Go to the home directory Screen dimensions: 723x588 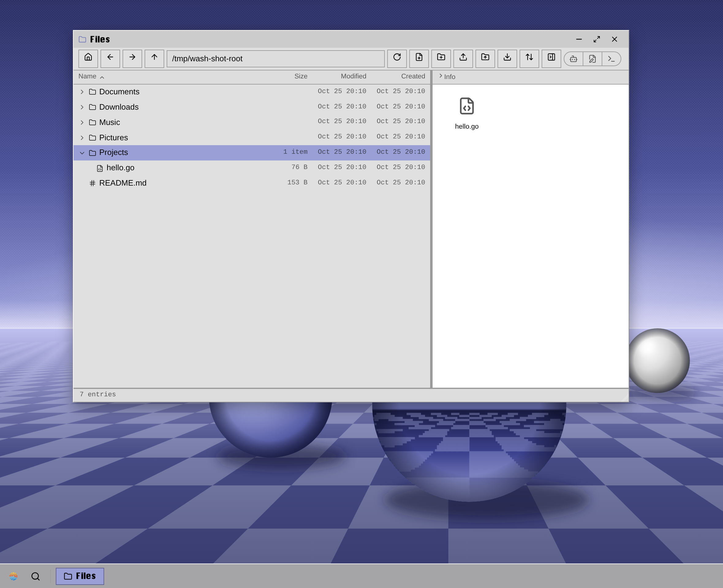[x=88, y=58]
